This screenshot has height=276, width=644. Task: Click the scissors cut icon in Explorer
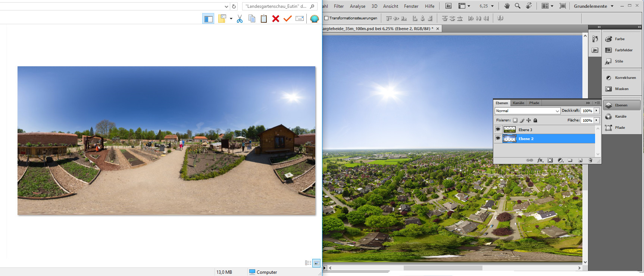(240, 19)
